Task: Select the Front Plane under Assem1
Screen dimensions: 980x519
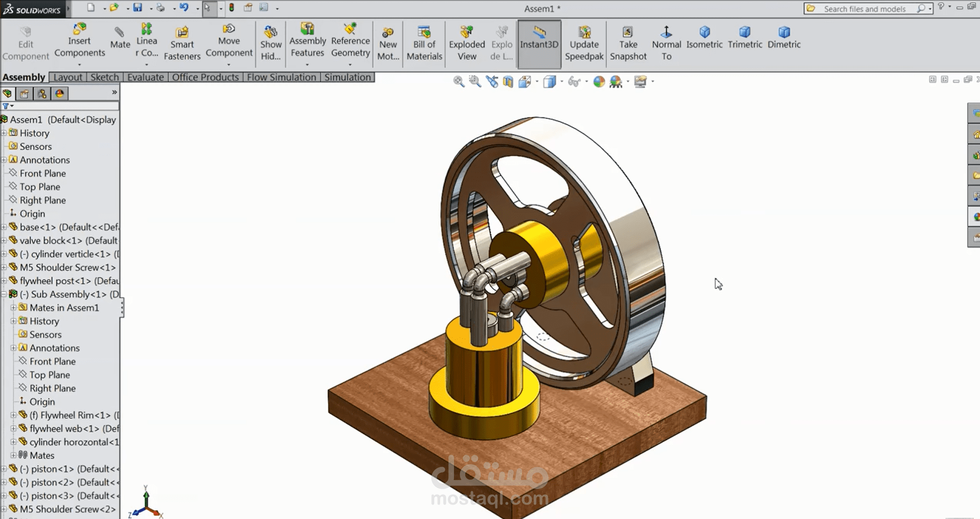Action: click(x=43, y=174)
